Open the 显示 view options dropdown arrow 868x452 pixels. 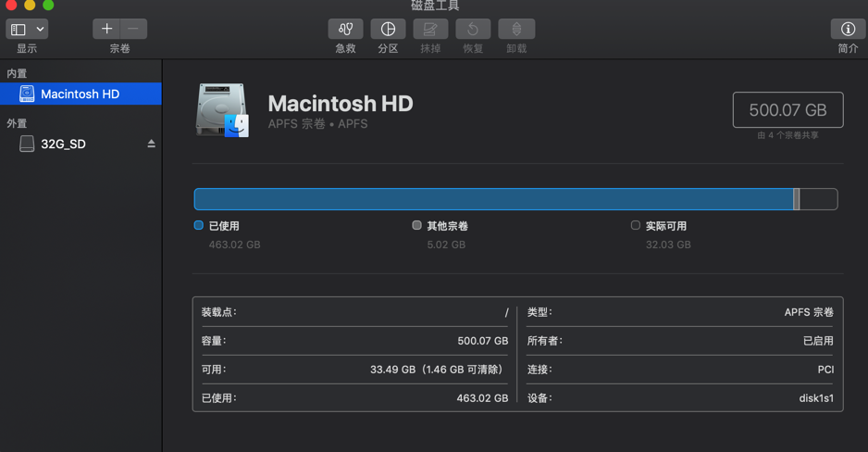[x=40, y=29]
